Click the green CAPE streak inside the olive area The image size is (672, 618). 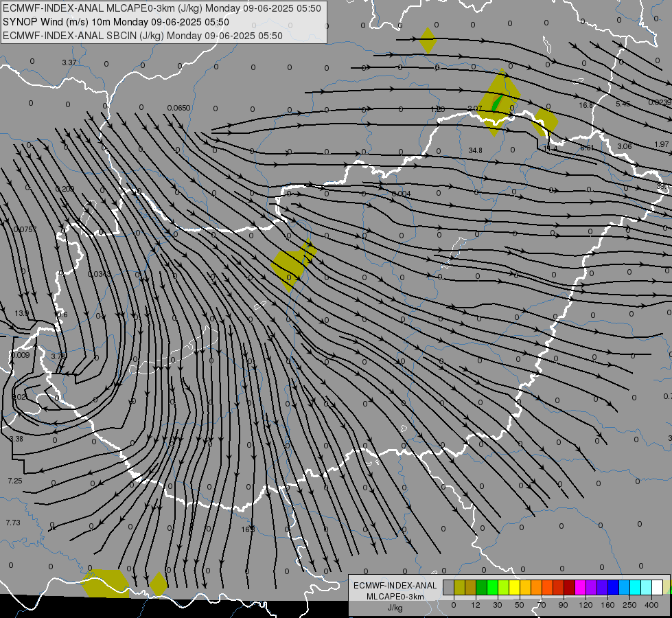point(497,102)
